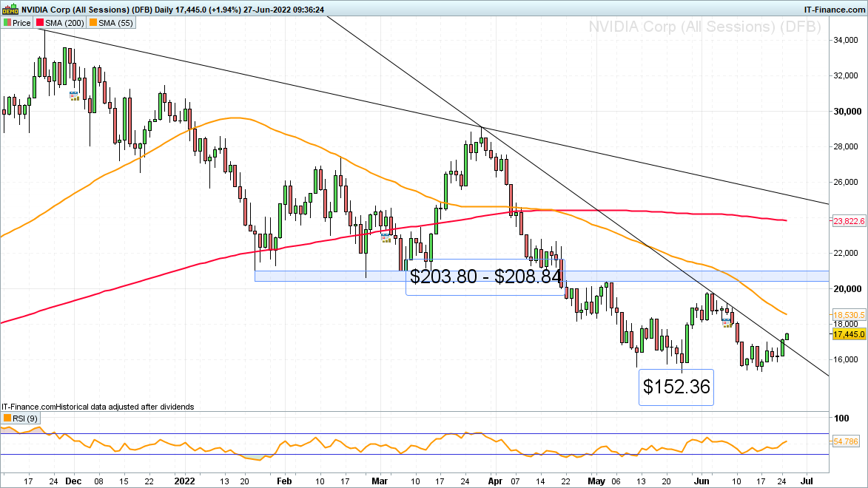
Task: Click the 23,822.6 SMA (200) value label
Action: [849, 221]
